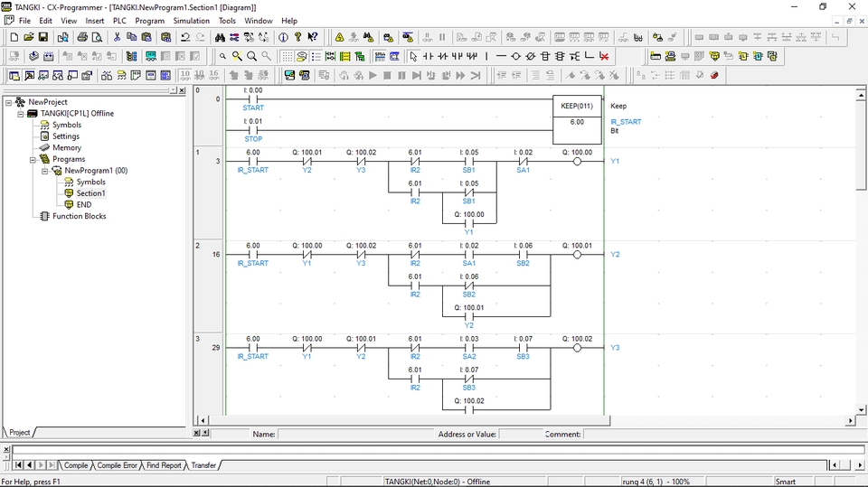This screenshot has width=868, height=487.
Task: Open Find using the binoculars icon
Action: (x=220, y=38)
